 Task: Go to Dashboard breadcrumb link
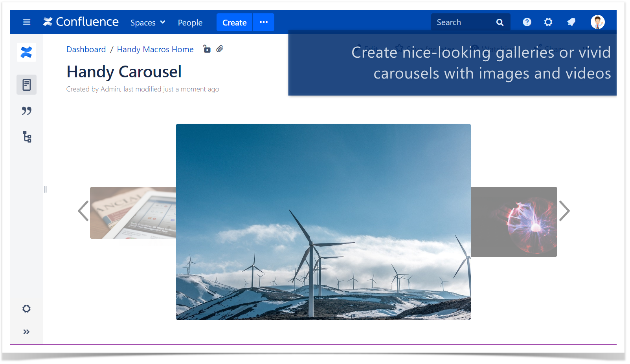[x=86, y=49]
